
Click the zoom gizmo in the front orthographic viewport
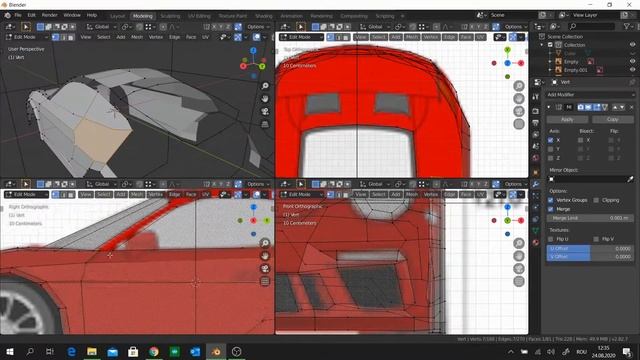pyautogui.click(x=519, y=243)
